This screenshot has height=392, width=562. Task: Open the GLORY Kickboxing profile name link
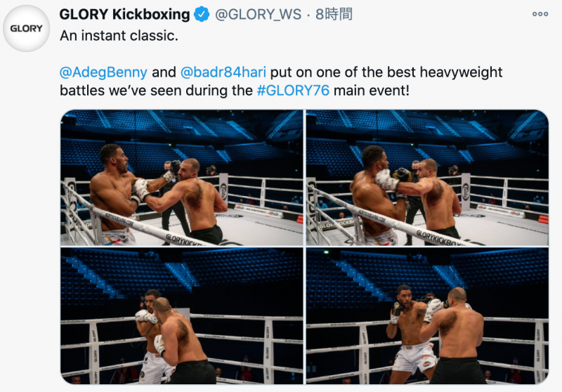124,14
